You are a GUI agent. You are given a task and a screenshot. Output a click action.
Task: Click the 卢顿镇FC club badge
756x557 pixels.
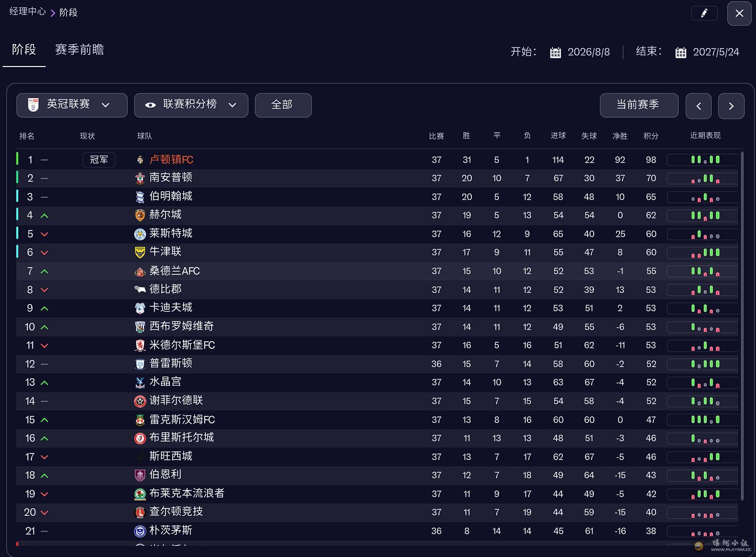click(x=140, y=160)
